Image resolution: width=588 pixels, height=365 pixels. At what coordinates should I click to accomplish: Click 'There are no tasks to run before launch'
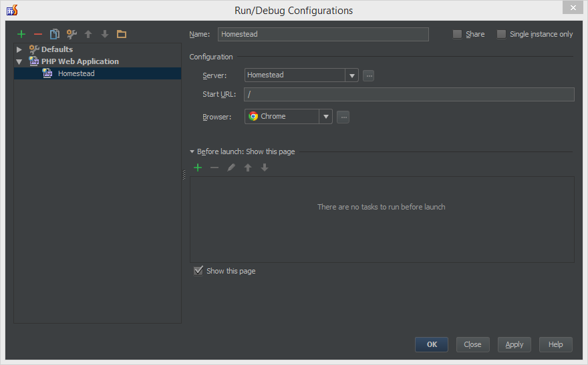point(382,207)
